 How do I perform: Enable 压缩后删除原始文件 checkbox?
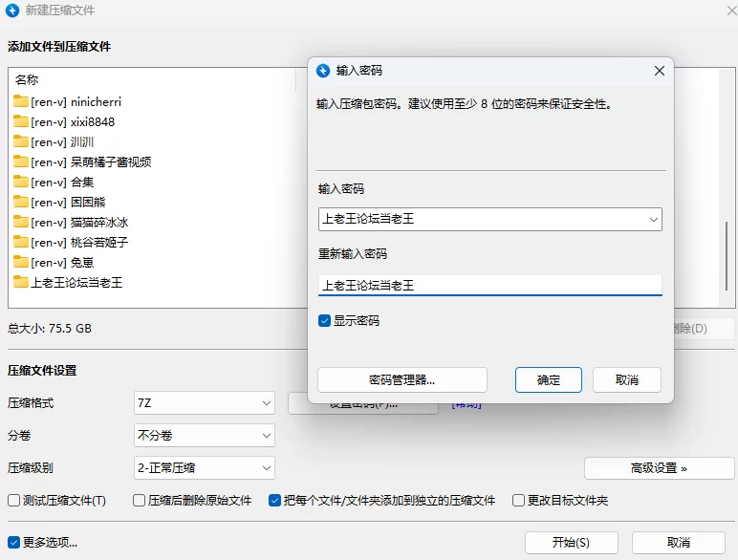click(139, 500)
